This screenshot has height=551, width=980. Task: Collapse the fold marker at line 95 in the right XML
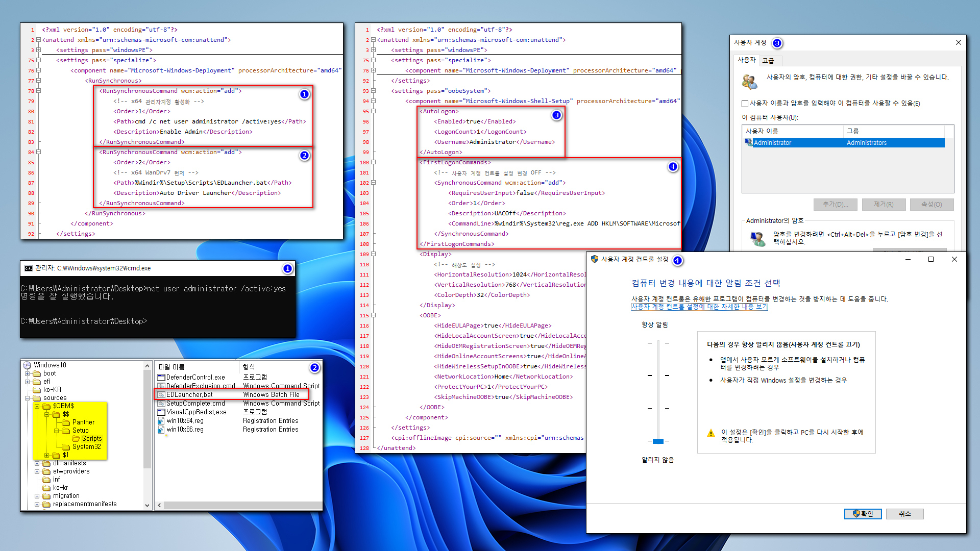click(x=373, y=111)
